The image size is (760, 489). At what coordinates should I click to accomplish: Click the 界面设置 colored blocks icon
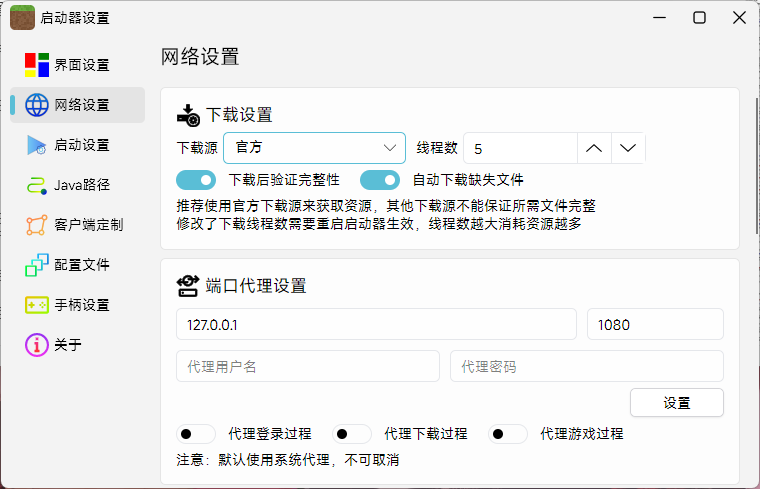pyautogui.click(x=37, y=65)
